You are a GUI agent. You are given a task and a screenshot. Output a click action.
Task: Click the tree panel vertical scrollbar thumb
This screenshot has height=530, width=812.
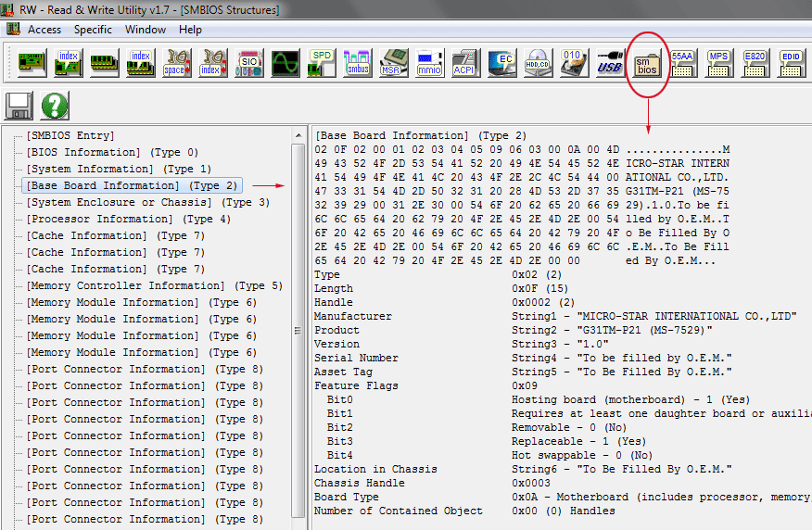tap(298, 330)
